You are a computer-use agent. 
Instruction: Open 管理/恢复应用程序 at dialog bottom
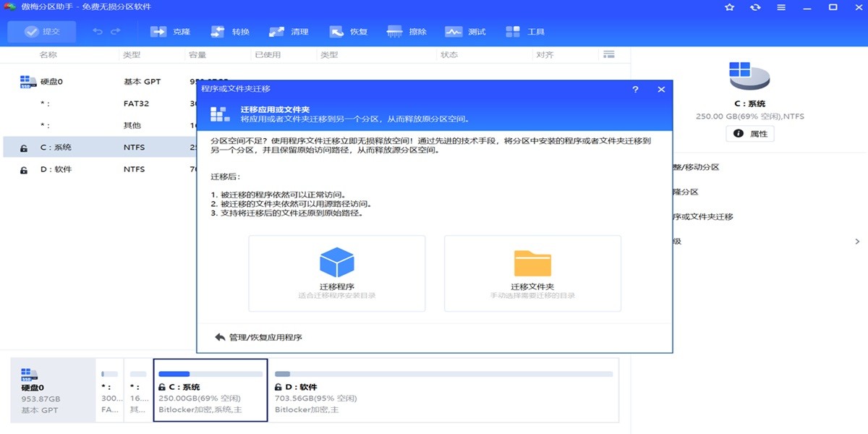[260, 336]
